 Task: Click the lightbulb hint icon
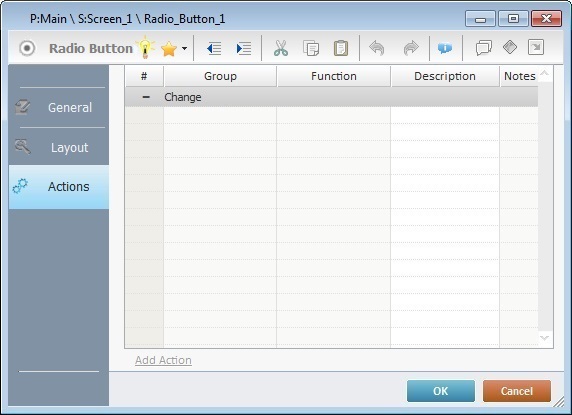(145, 47)
